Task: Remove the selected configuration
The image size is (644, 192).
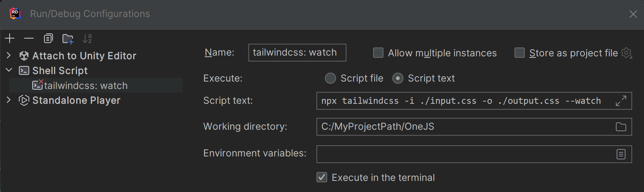Action: click(29, 38)
